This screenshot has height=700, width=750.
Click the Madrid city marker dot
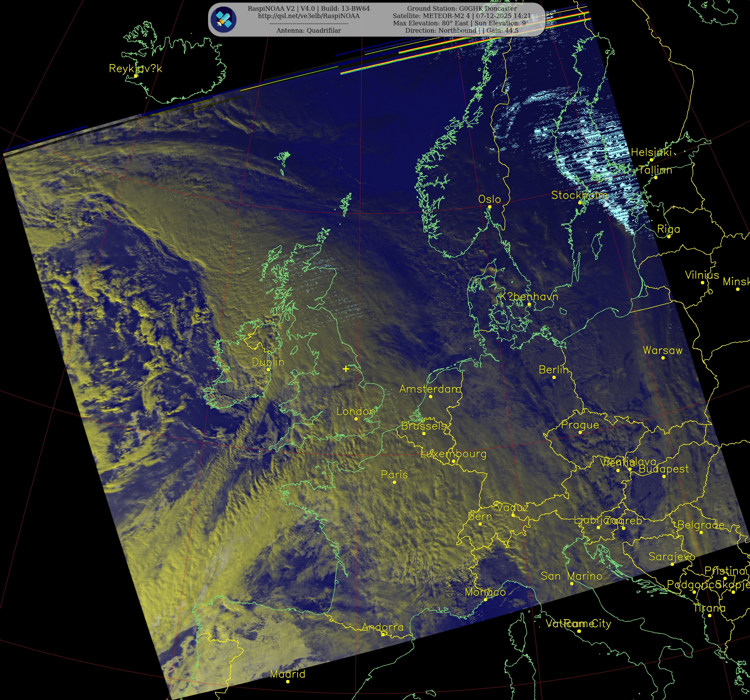click(287, 681)
